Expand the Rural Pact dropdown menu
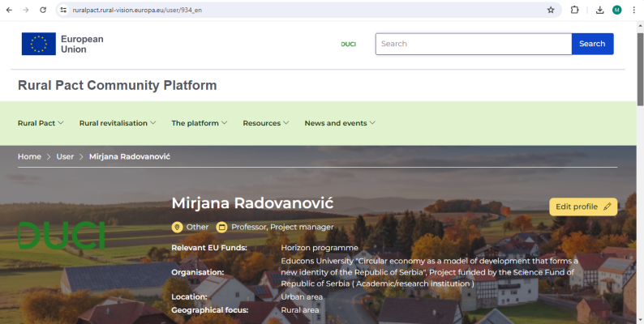This screenshot has width=644, height=324. click(x=41, y=123)
